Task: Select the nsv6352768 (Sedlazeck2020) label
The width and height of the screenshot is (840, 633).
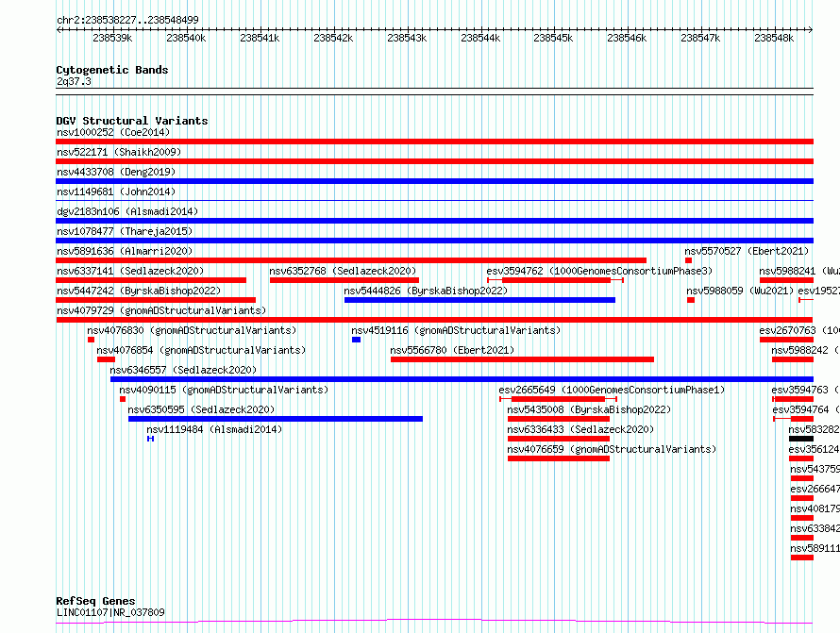Action: pos(343,271)
